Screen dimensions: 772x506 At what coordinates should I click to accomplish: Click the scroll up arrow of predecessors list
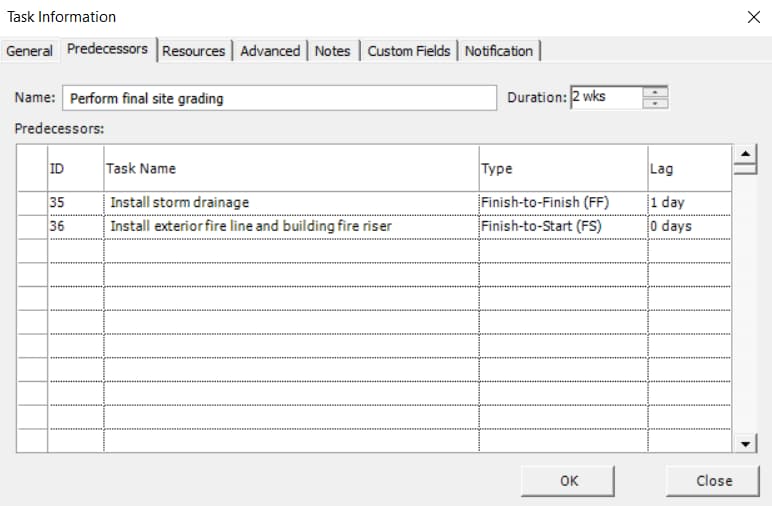point(745,154)
